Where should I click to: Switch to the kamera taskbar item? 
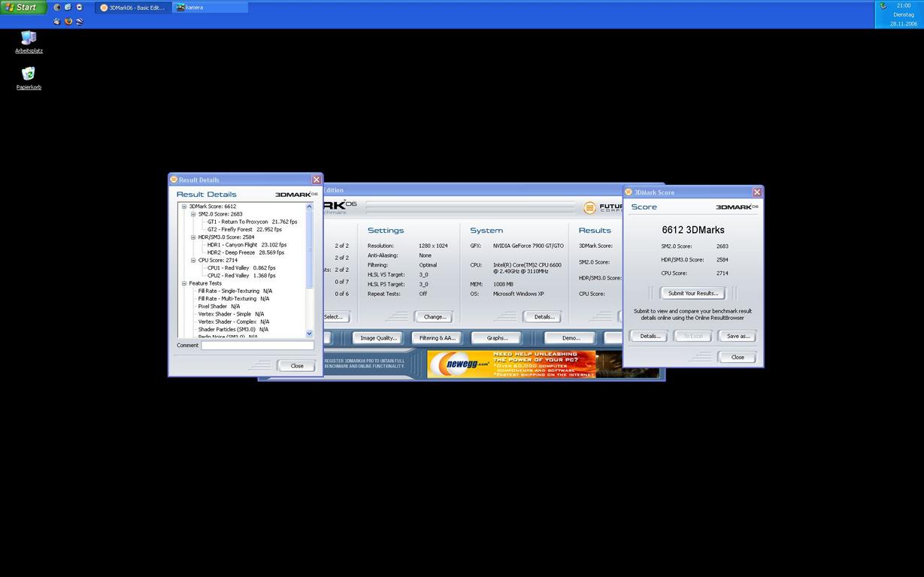tap(210, 8)
